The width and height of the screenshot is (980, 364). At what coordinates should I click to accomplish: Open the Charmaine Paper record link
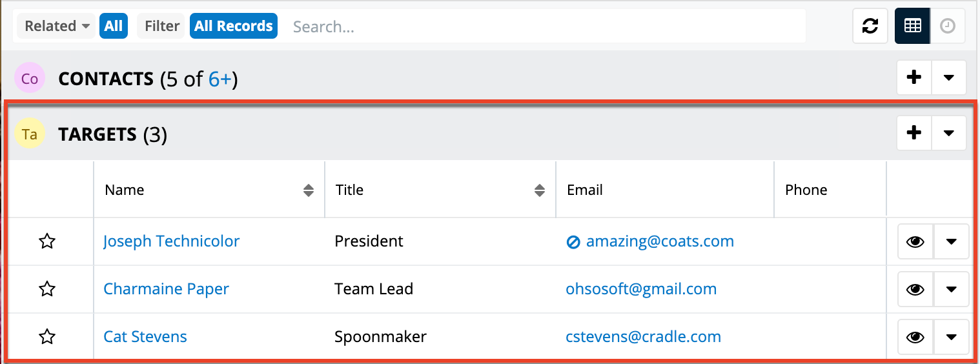166,289
